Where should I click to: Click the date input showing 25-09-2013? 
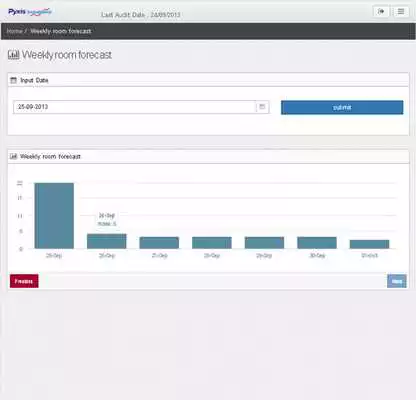click(135, 107)
